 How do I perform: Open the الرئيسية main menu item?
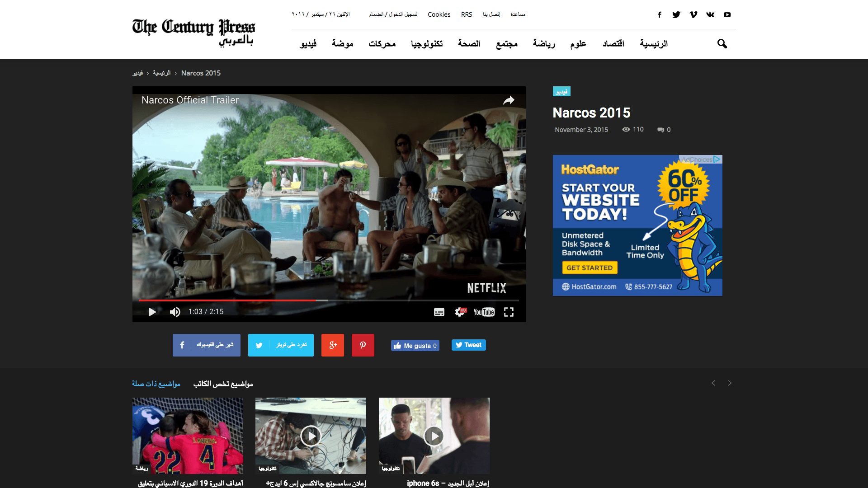click(x=654, y=44)
